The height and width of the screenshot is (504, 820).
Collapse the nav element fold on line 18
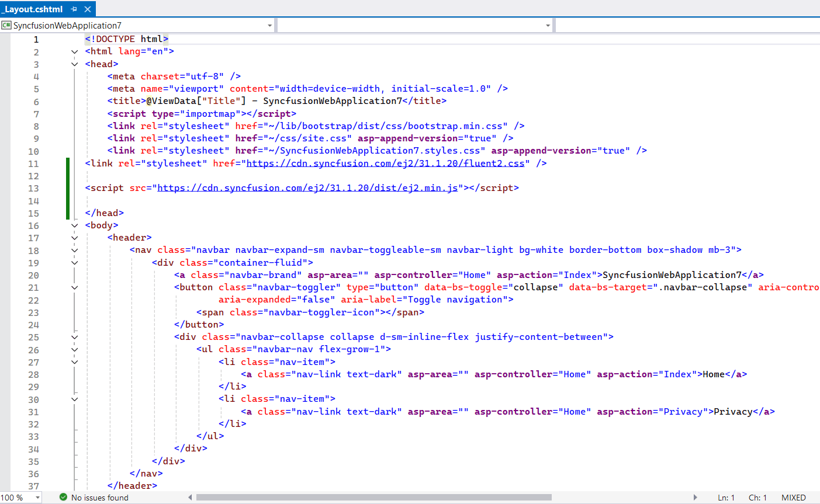click(74, 249)
